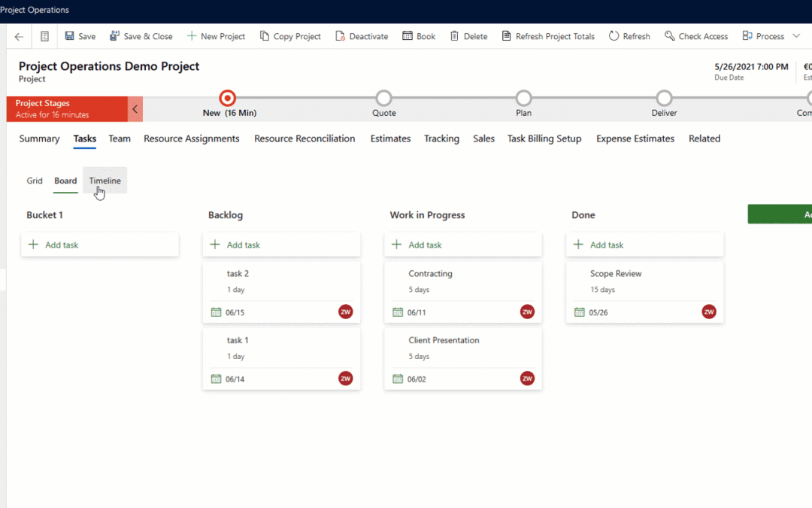This screenshot has width=812, height=508.
Task: Add task in the Done bucket
Action: click(x=645, y=245)
